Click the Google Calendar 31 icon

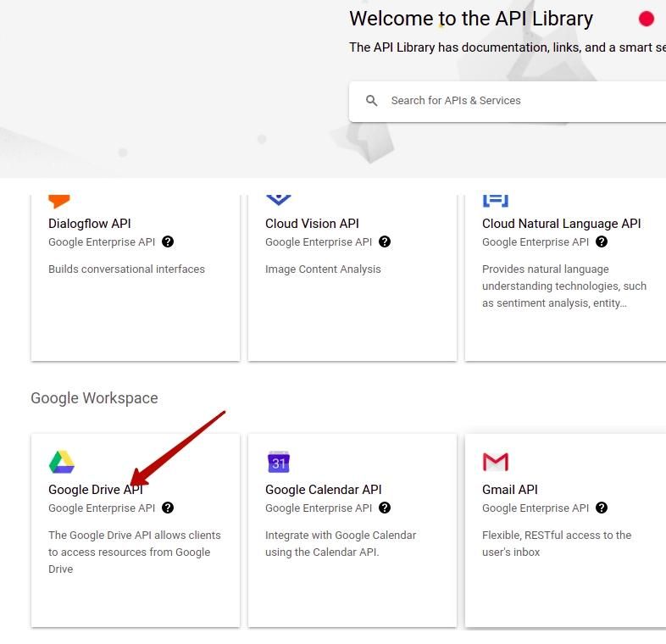(279, 462)
